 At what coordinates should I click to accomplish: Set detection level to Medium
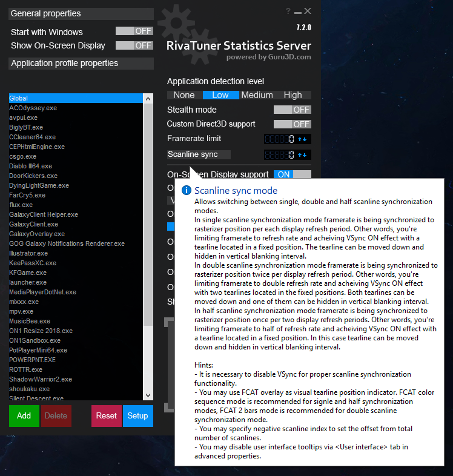(257, 95)
